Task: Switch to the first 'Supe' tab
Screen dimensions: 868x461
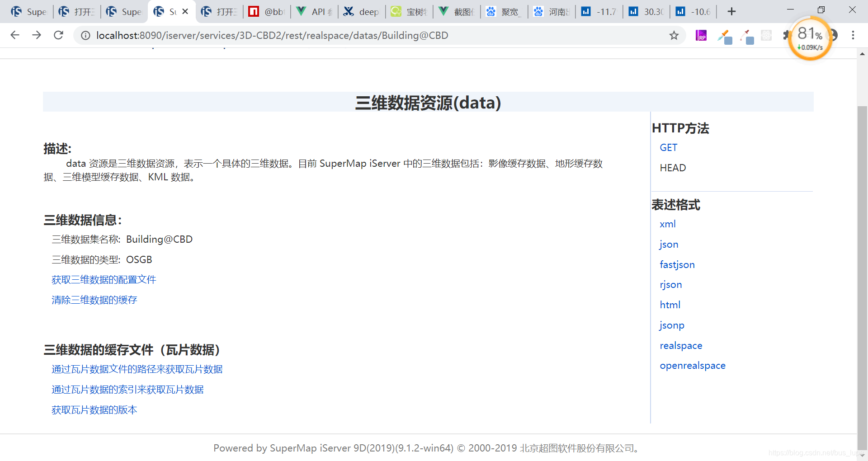Action: [x=29, y=11]
